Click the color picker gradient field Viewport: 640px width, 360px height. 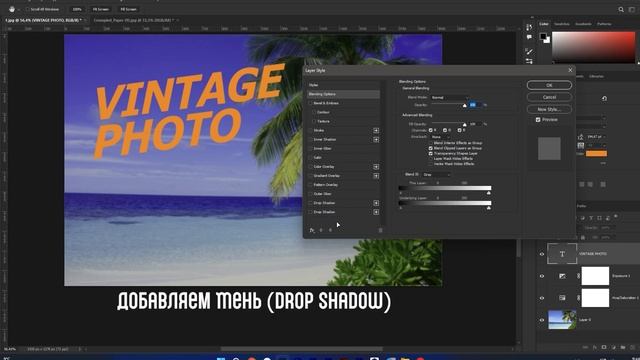[593, 47]
